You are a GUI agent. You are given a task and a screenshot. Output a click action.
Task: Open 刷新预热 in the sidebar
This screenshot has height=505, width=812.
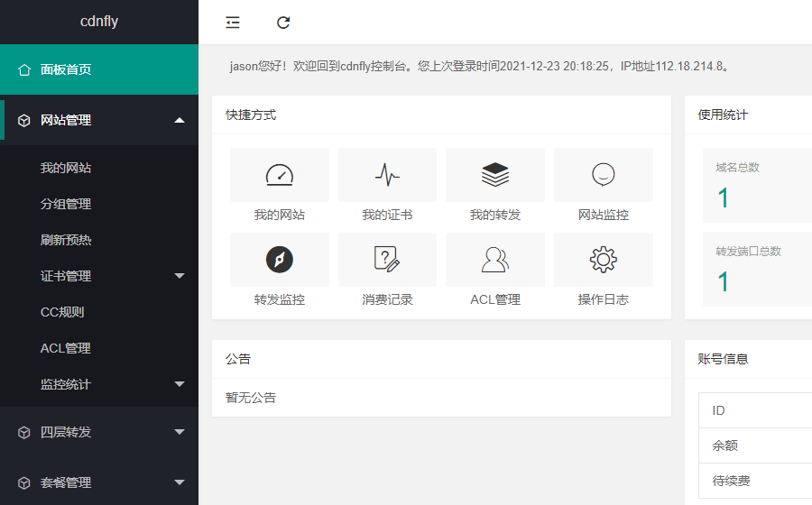[x=66, y=240]
